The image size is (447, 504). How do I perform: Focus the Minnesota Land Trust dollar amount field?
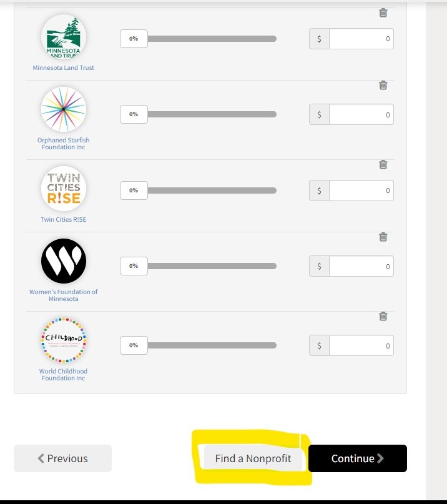pyautogui.click(x=361, y=39)
